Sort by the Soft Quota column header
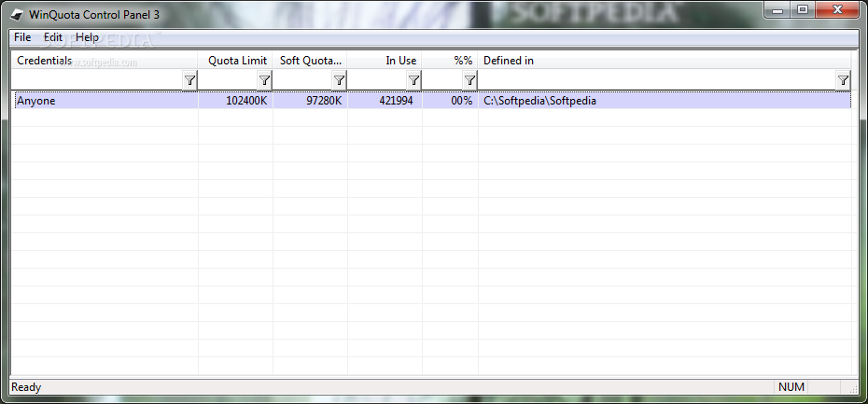 (x=310, y=61)
